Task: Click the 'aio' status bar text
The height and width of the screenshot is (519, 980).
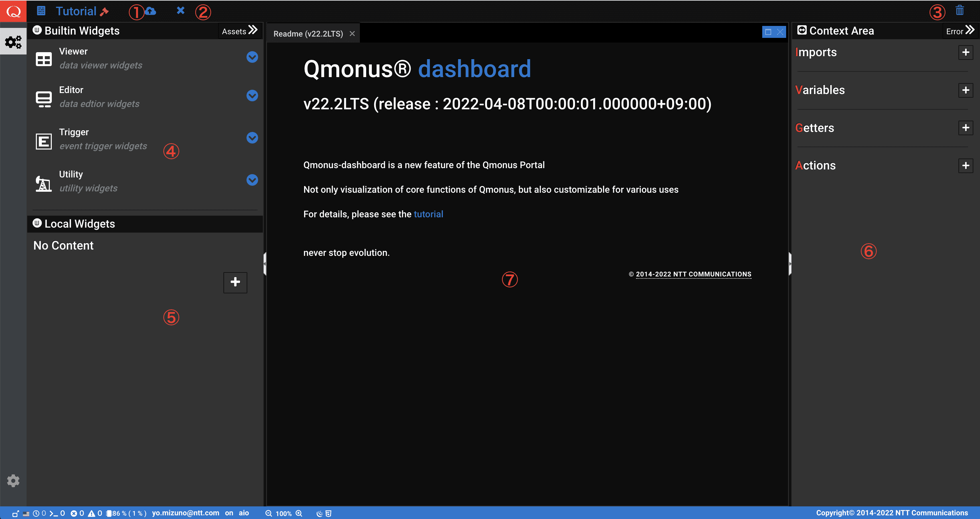Action: click(244, 513)
